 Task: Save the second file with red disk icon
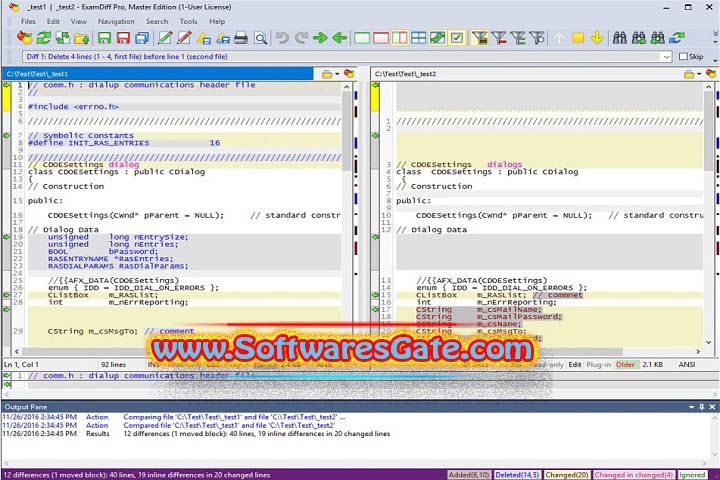click(123, 38)
